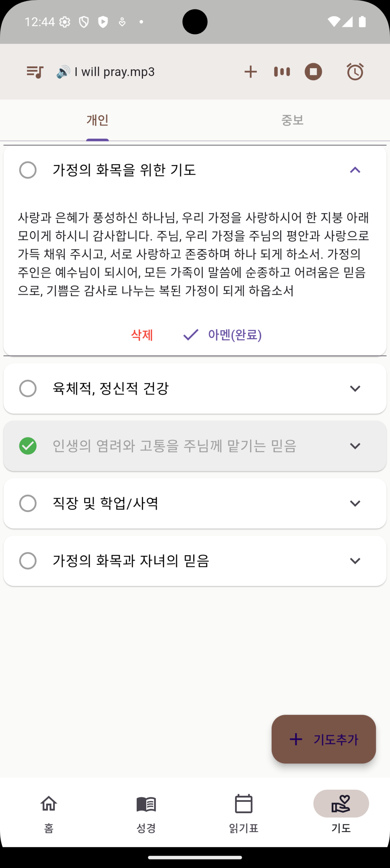The height and width of the screenshot is (868, 390).
Task: Stop the playing music track
Action: pyautogui.click(x=313, y=72)
